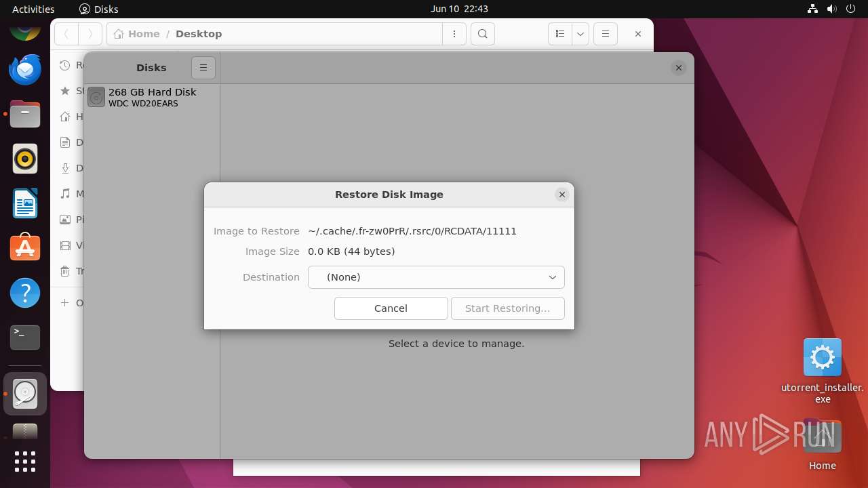This screenshot has height=488, width=868.
Task: Click the Disks app icon in the dock
Action: (25, 394)
